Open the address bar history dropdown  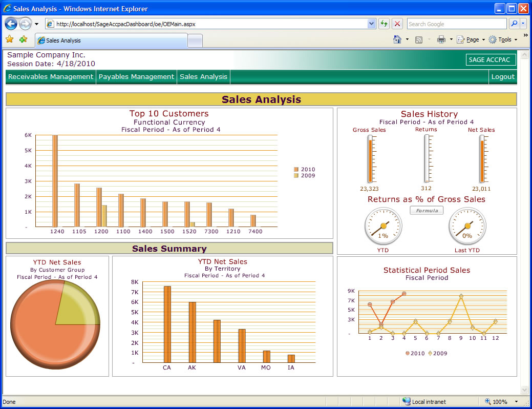372,24
